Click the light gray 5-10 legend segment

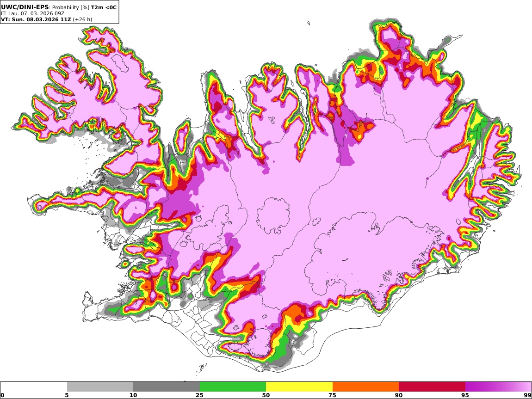tap(100, 387)
